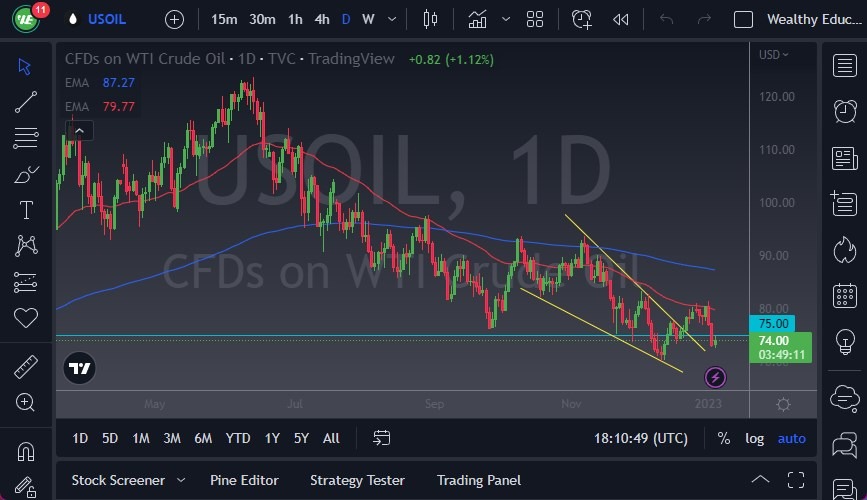867x500 pixels.
Task: Toggle auto scale on price axis
Action: tap(791, 438)
